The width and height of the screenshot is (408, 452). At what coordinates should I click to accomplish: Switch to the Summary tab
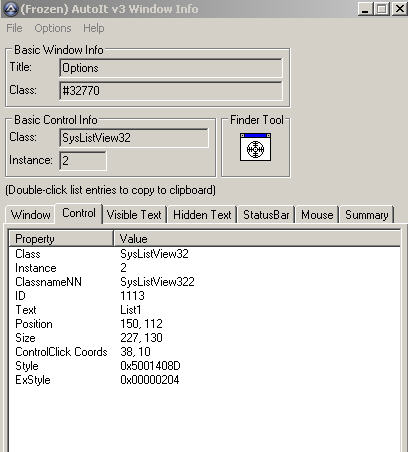click(x=367, y=215)
